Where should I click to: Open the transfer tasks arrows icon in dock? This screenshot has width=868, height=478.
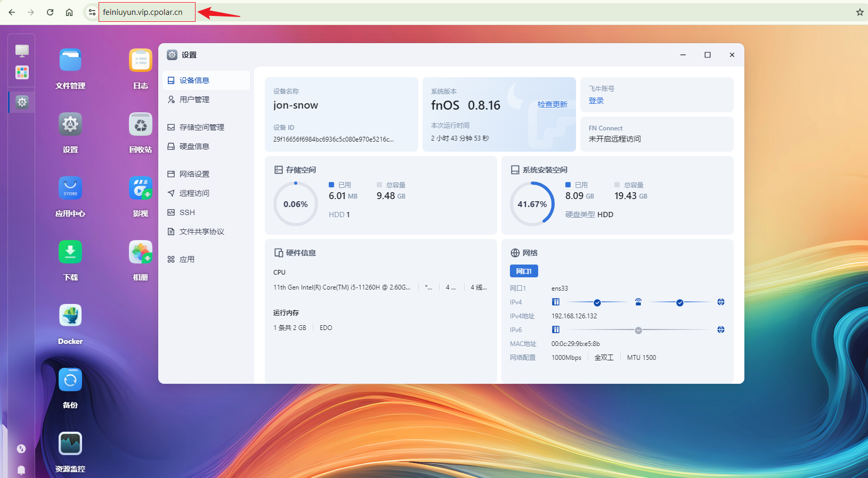pos(21,449)
